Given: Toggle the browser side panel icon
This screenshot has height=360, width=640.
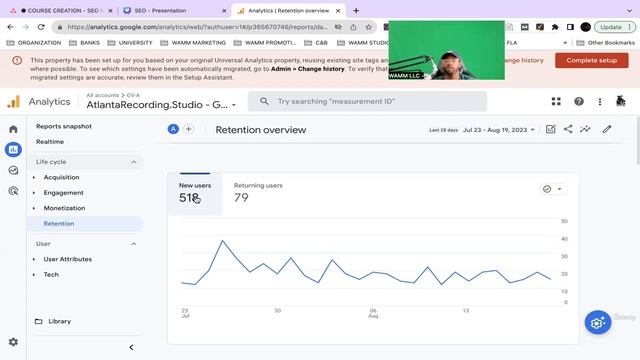Looking at the screenshot, I should pyautogui.click(x=570, y=27).
